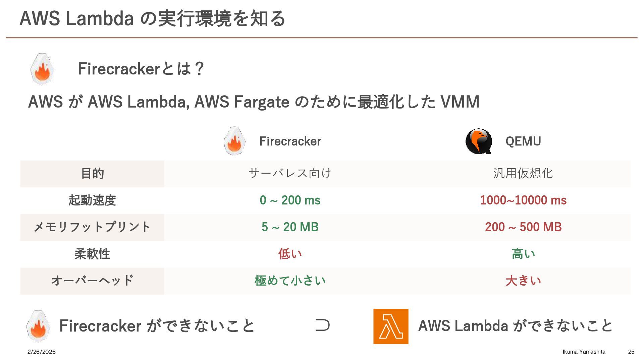Click the superset symbol between the phrases

tap(323, 325)
